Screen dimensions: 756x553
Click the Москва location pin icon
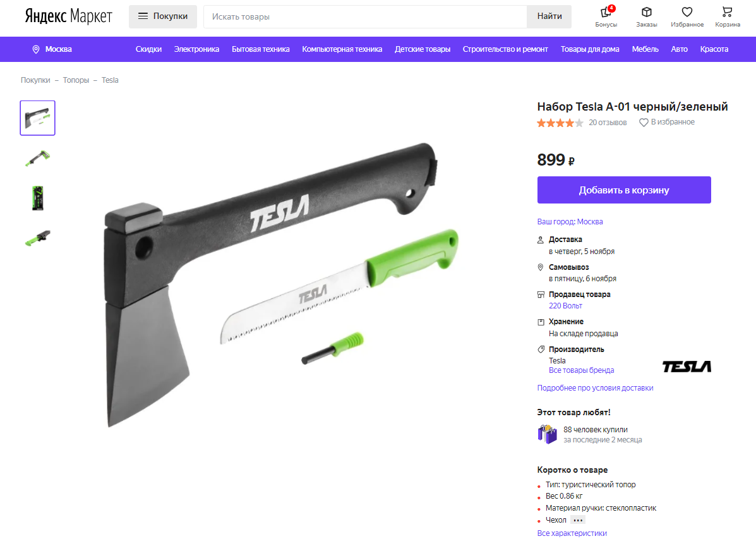35,49
